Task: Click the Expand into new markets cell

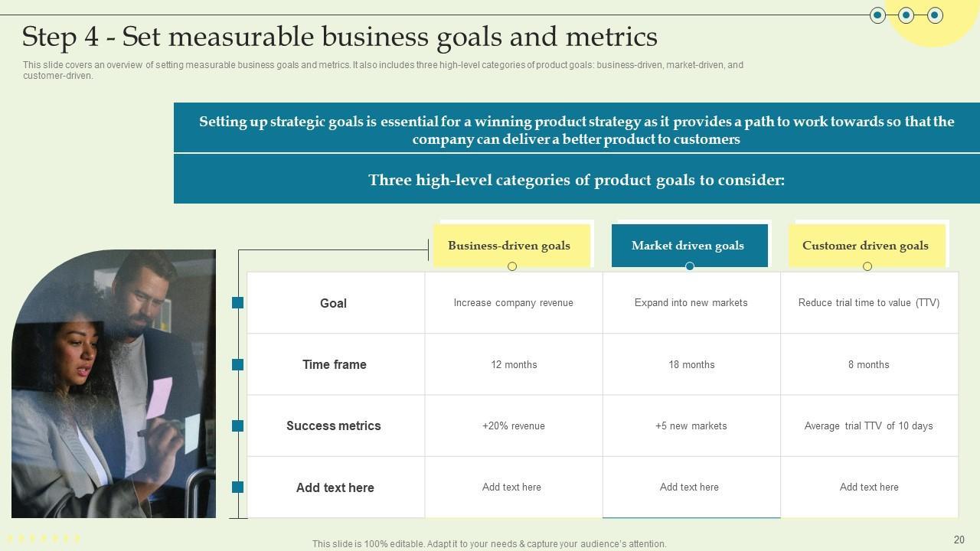Action: tap(691, 303)
